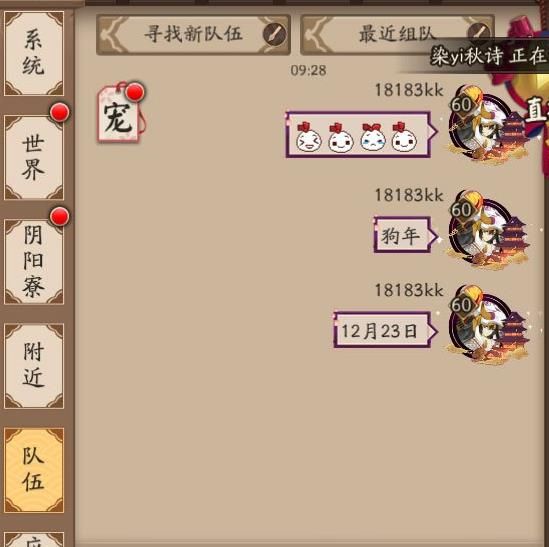Tap the pencil icon on 寻找新队伍

(274, 34)
